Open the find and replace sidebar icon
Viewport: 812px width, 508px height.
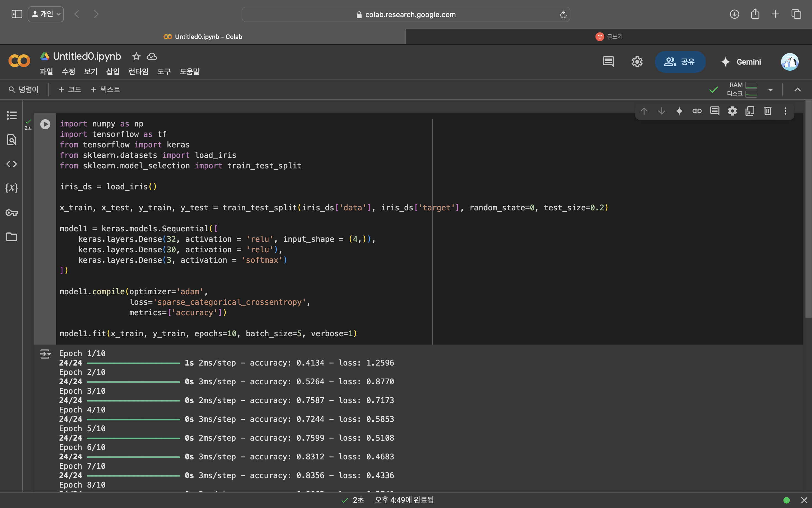click(x=11, y=139)
